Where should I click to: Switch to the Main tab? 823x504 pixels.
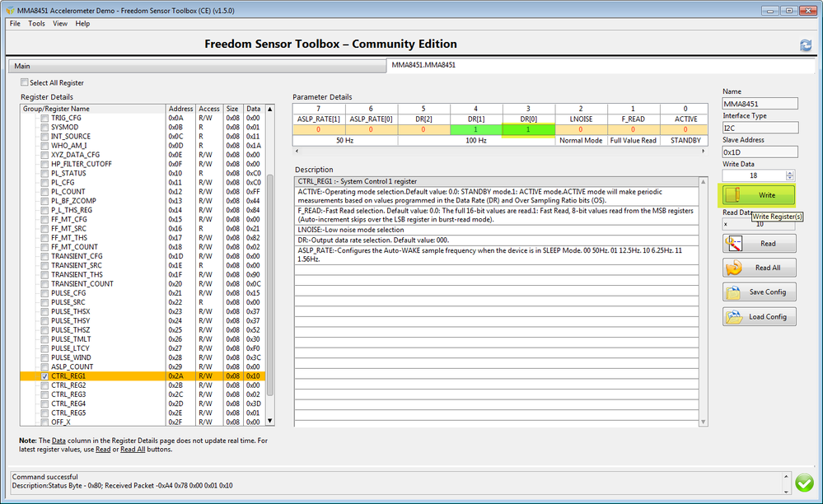[x=198, y=66]
